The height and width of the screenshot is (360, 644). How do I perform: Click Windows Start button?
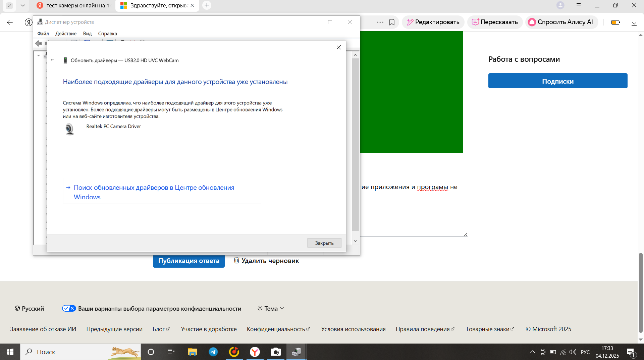tap(10, 352)
